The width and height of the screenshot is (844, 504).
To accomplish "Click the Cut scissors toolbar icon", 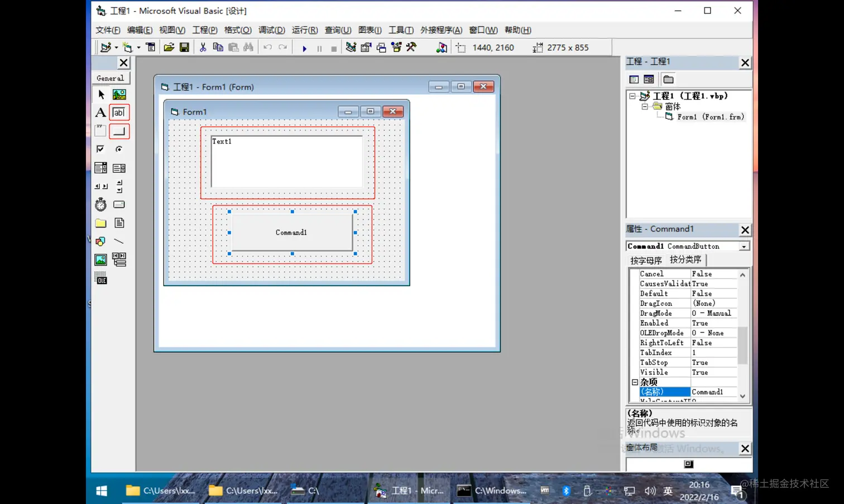I will (x=203, y=47).
